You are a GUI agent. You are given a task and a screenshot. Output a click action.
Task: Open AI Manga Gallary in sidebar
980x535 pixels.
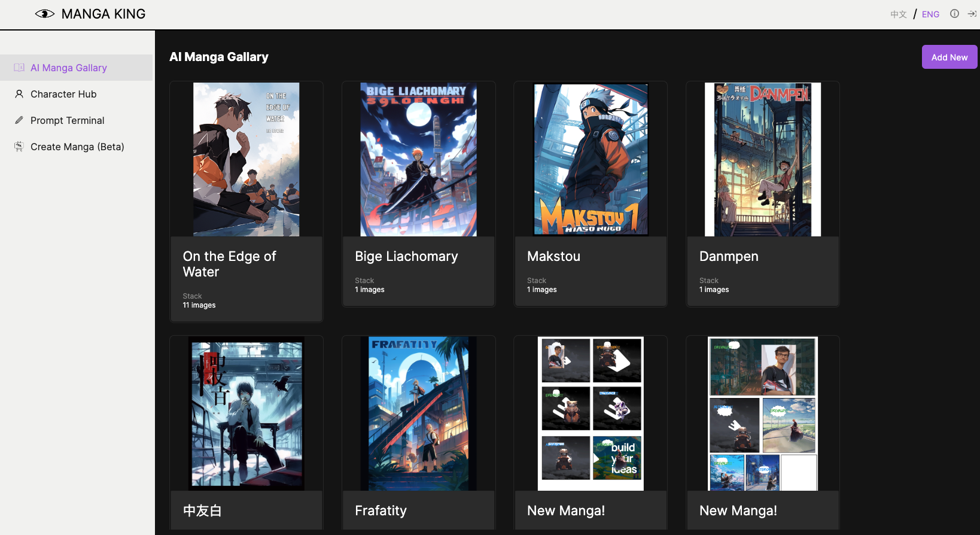click(x=76, y=68)
